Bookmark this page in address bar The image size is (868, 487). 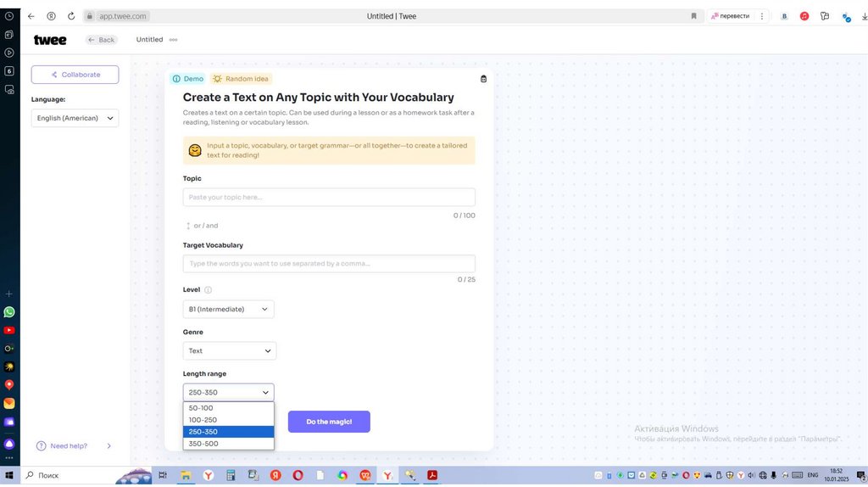[693, 16]
